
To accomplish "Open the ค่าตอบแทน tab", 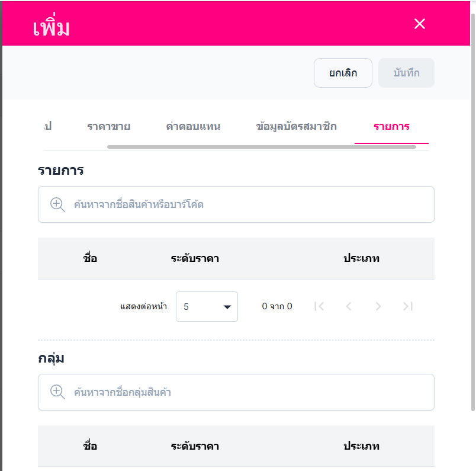I will (194, 126).
